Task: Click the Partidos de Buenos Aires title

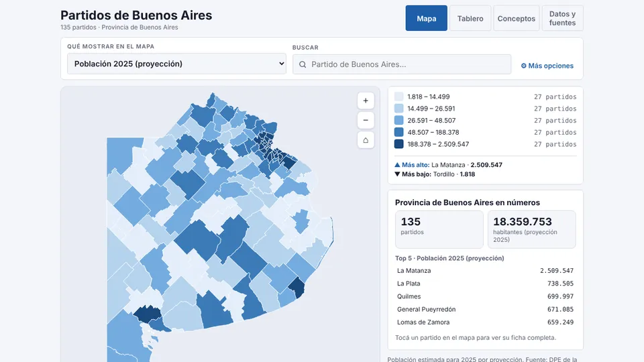Action: [x=136, y=15]
